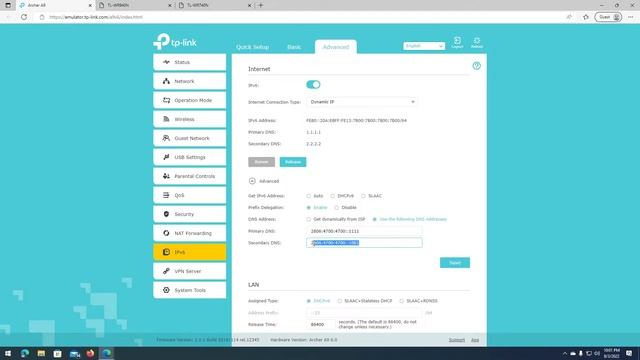
Task: Open the Windows Start menu
Action: 8,353
